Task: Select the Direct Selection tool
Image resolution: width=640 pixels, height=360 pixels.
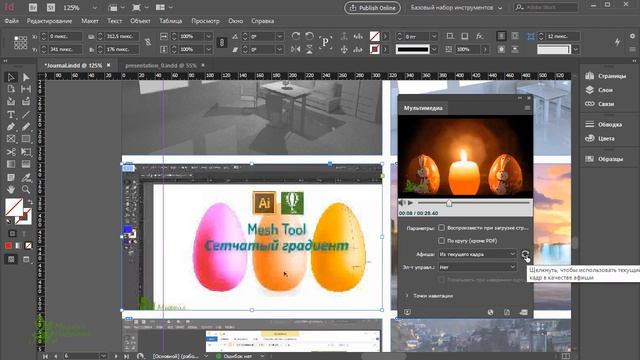Action: tap(26, 77)
